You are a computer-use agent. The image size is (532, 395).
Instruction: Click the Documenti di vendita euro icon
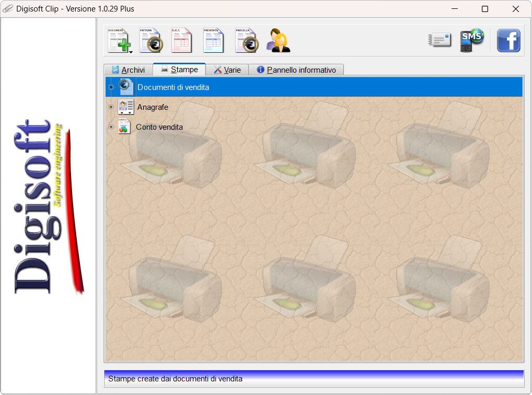[125, 87]
